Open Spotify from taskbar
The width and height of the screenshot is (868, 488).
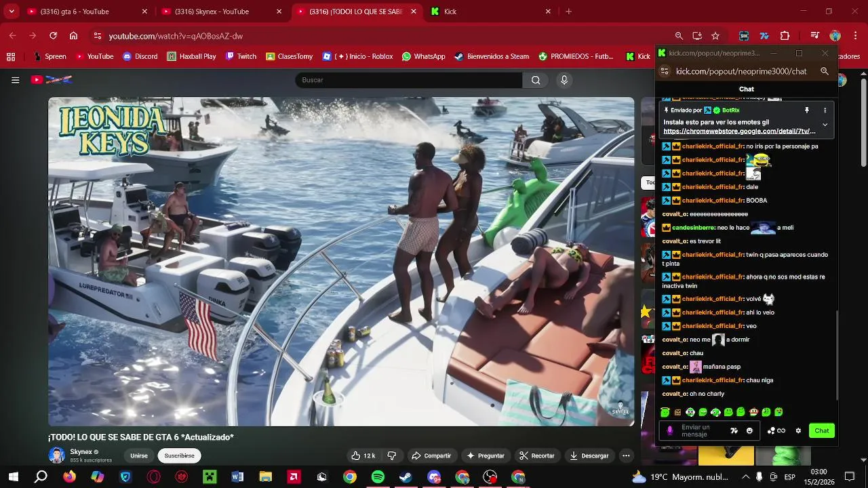point(378,477)
